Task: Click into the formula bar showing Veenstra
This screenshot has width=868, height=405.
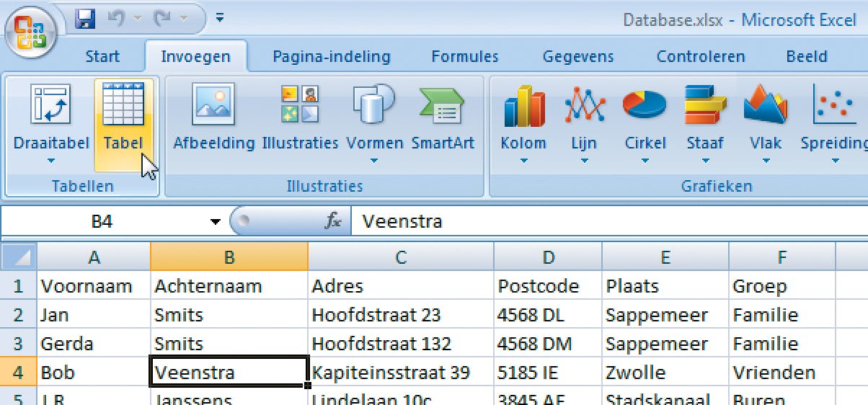Action: (606, 222)
